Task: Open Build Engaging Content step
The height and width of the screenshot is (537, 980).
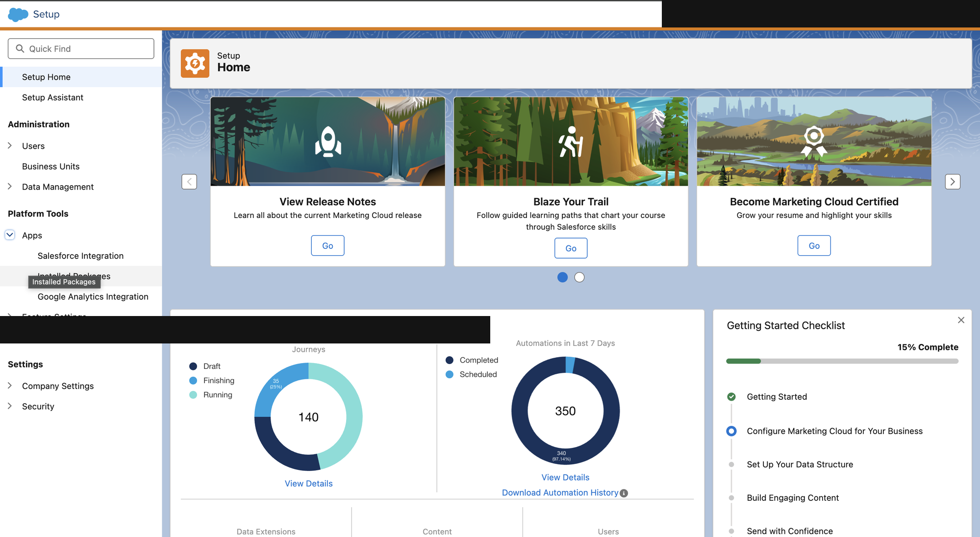Action: 793,498
